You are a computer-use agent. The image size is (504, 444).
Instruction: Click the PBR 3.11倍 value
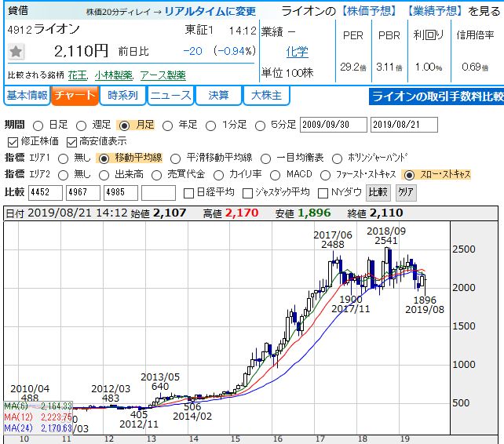(389, 67)
